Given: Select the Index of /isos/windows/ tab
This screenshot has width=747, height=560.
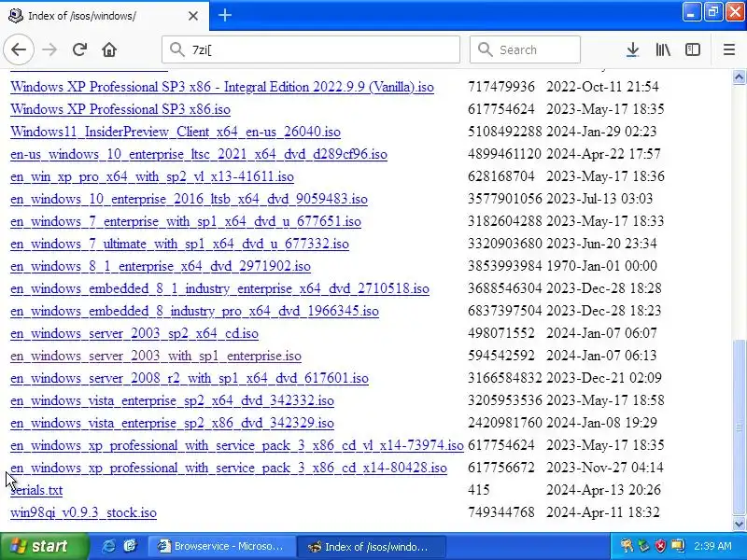Looking at the screenshot, I should click(105, 16).
